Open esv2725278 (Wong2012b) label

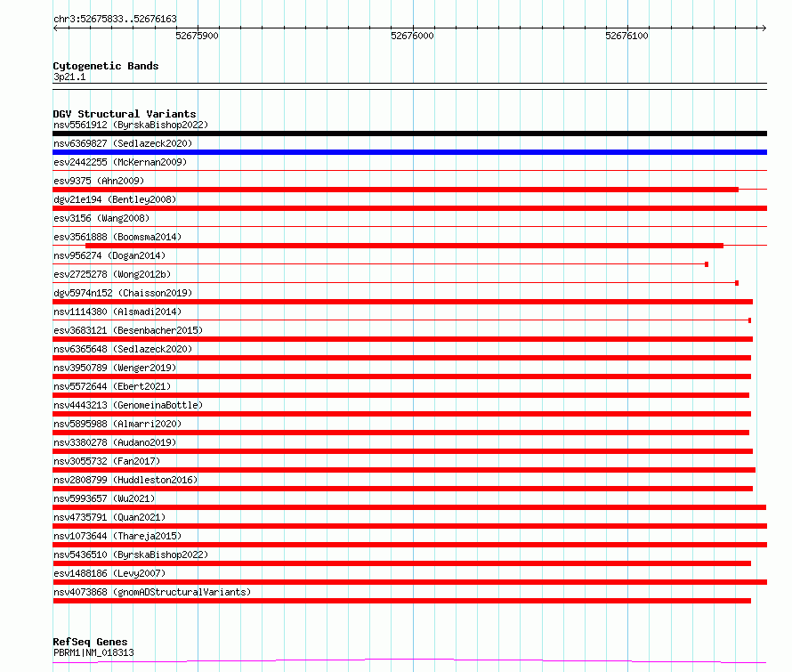coord(112,274)
